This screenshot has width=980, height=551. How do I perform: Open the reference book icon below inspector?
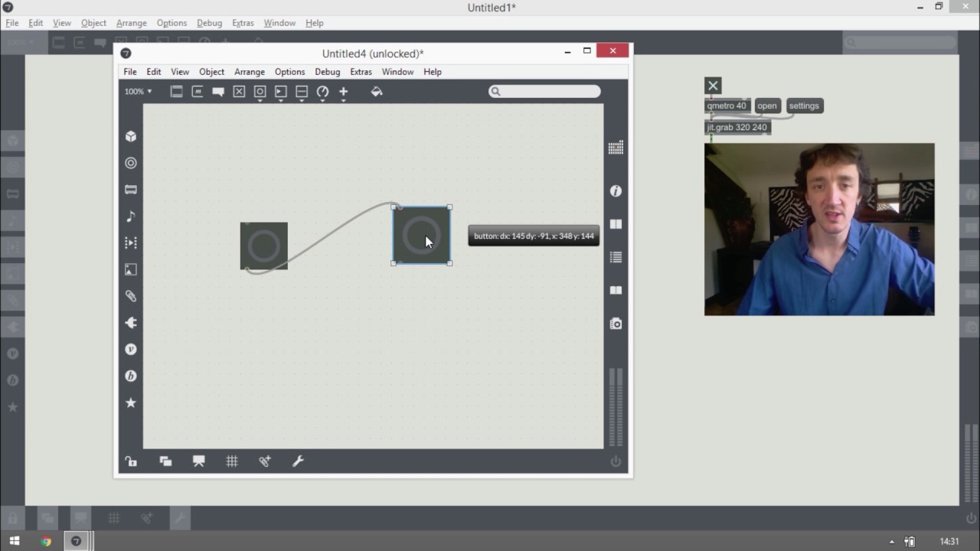click(616, 224)
